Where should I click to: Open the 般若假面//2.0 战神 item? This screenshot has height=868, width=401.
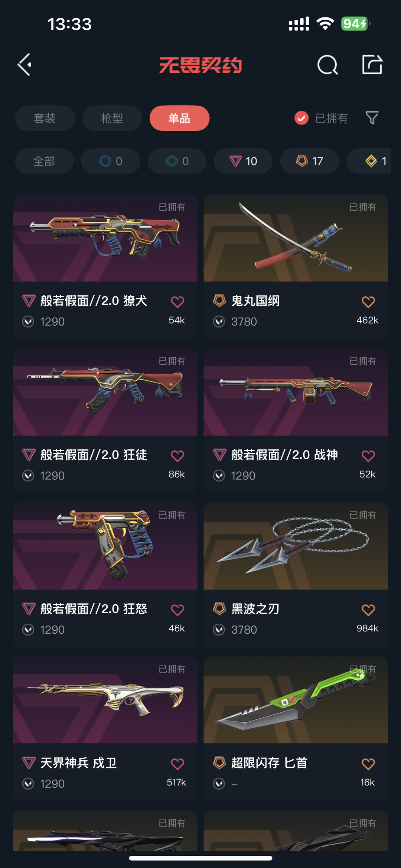click(x=296, y=420)
